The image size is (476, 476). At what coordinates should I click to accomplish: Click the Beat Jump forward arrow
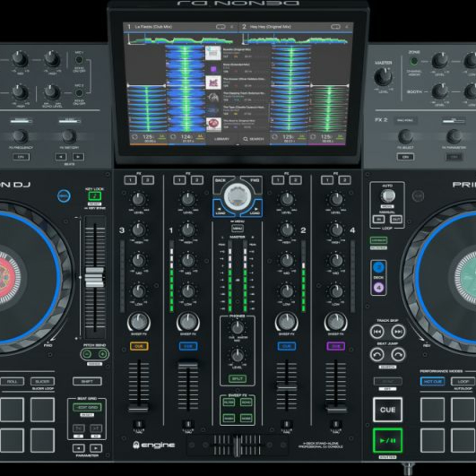coord(398,355)
